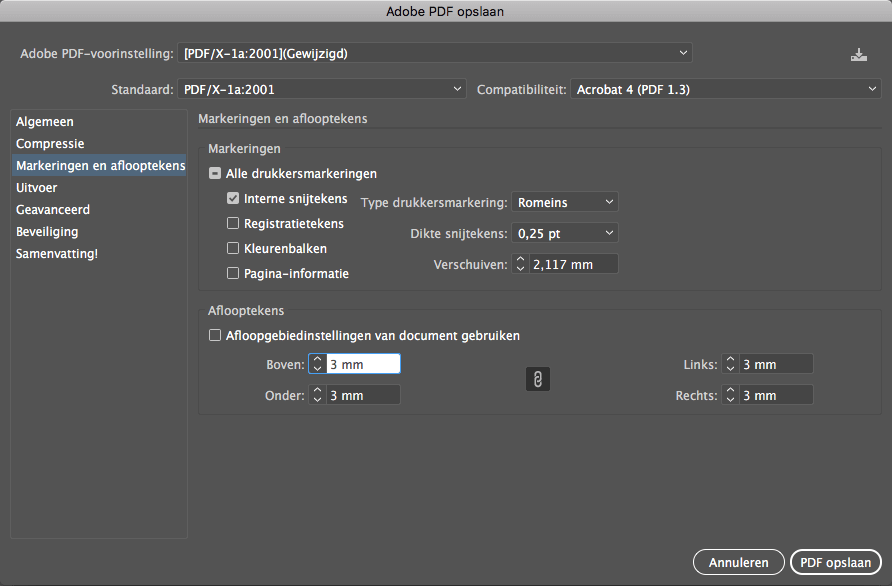Select the Samenvatting! section
Screen dimensions: 892x586
(x=98, y=254)
